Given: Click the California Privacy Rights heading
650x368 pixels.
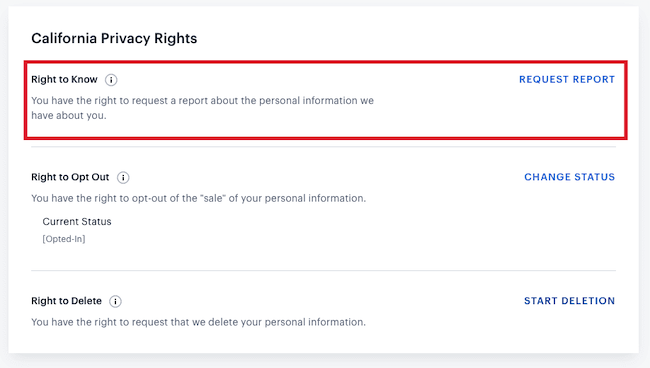Looking at the screenshot, I should [114, 39].
